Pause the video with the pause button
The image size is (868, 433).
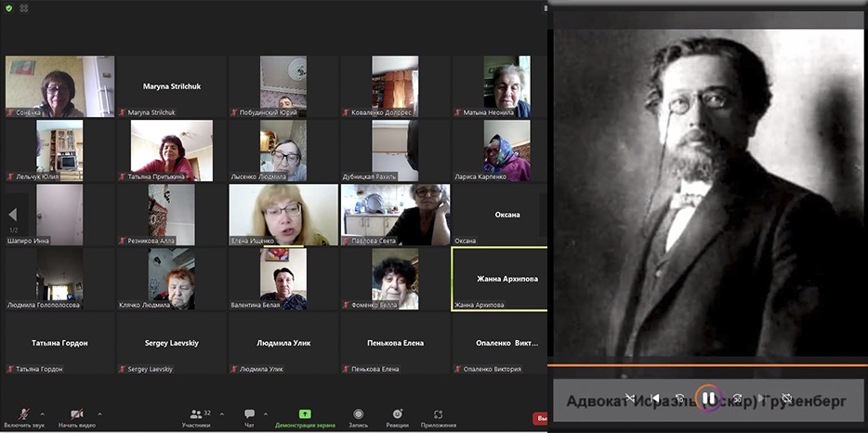click(708, 399)
